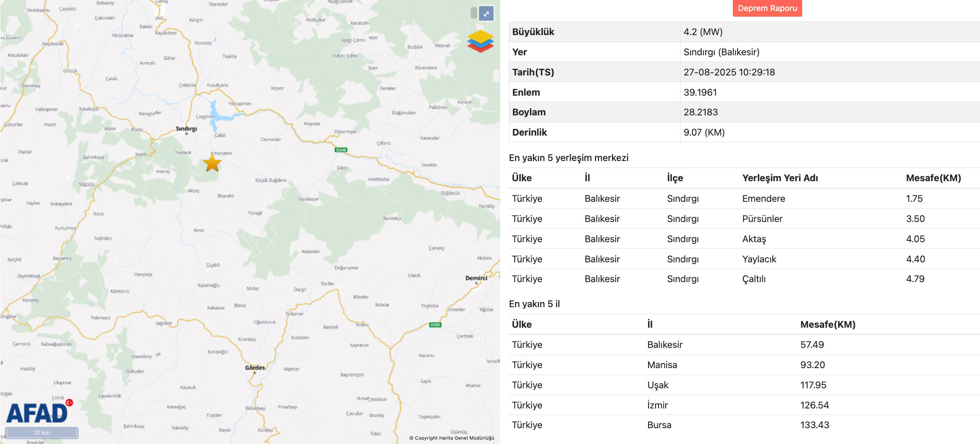
Task: Click the D585 road shield on map
Action: tap(435, 325)
